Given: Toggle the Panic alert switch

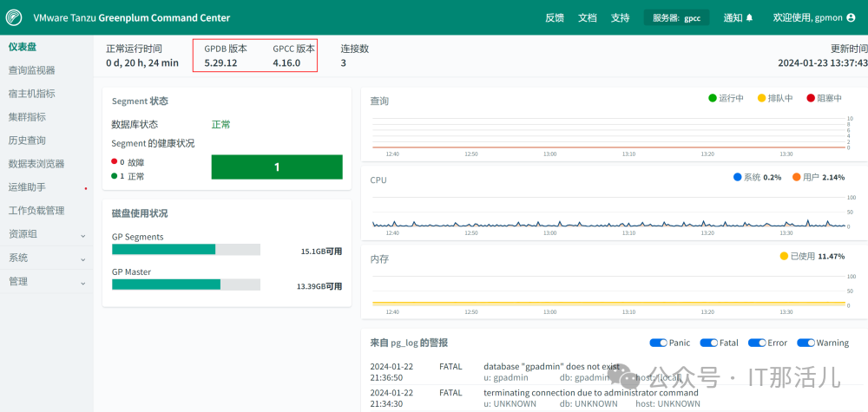Looking at the screenshot, I should point(658,343).
